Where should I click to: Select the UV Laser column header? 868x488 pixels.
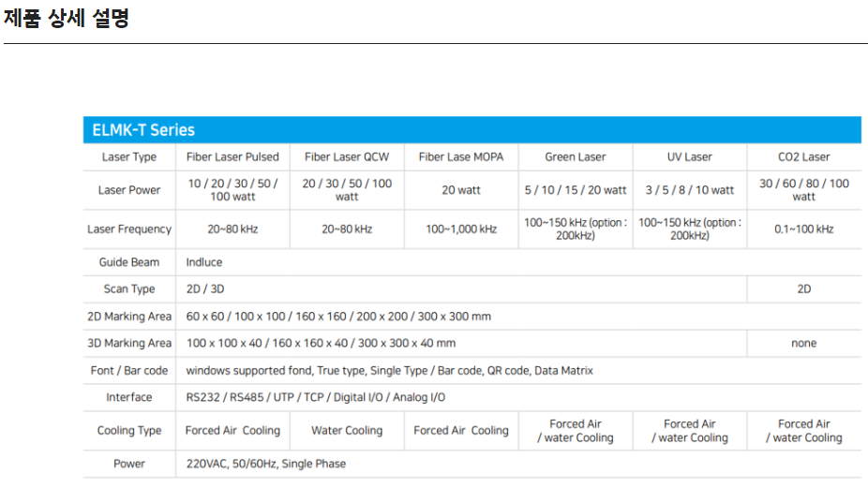pyautogui.click(x=690, y=157)
